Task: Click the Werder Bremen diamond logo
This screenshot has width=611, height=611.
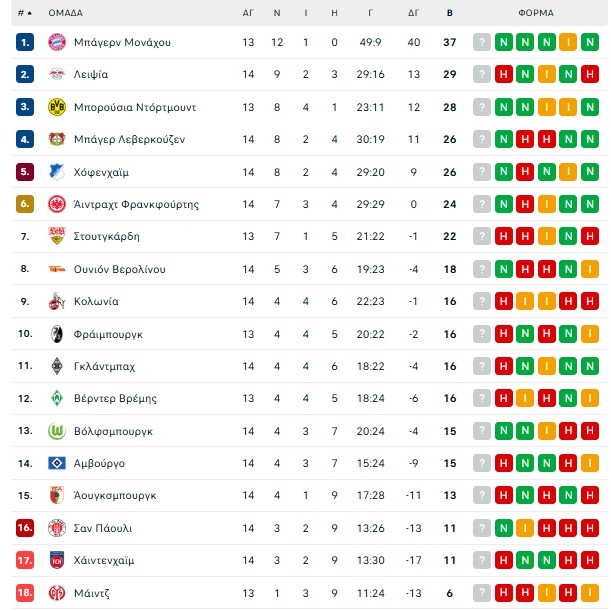Action: pyautogui.click(x=56, y=398)
